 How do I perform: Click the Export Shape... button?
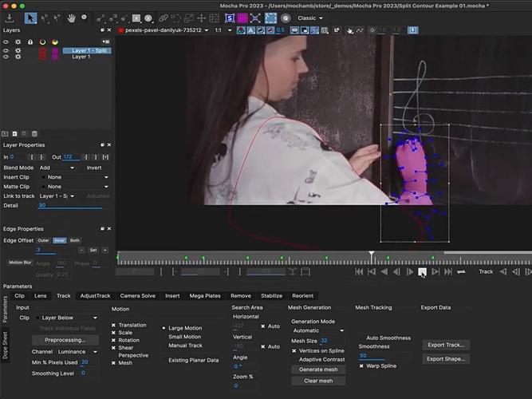tap(446, 359)
